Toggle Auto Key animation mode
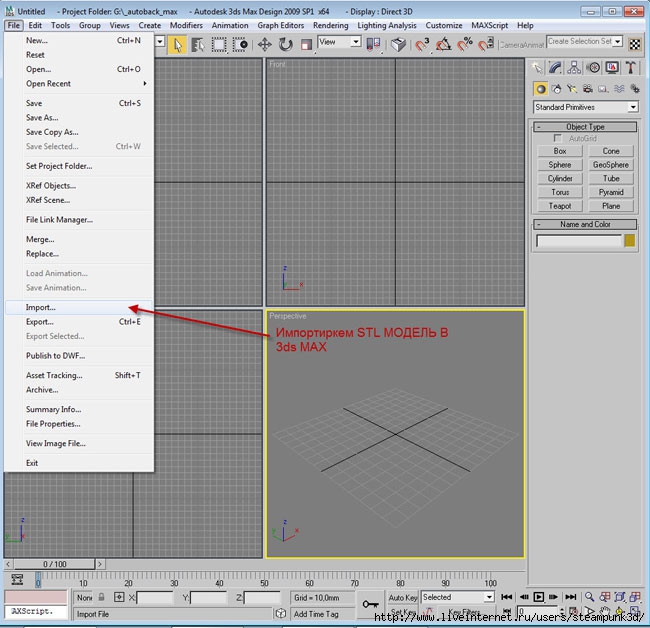 point(403,597)
